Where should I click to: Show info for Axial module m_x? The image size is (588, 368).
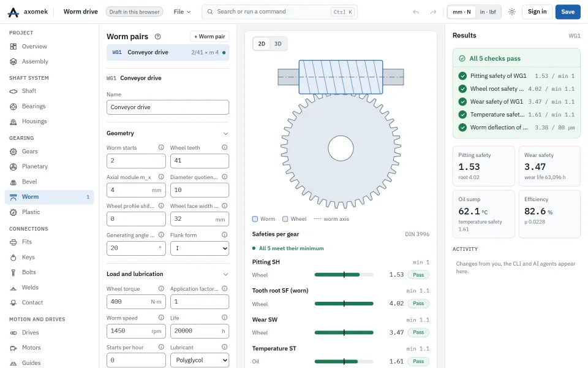(161, 177)
